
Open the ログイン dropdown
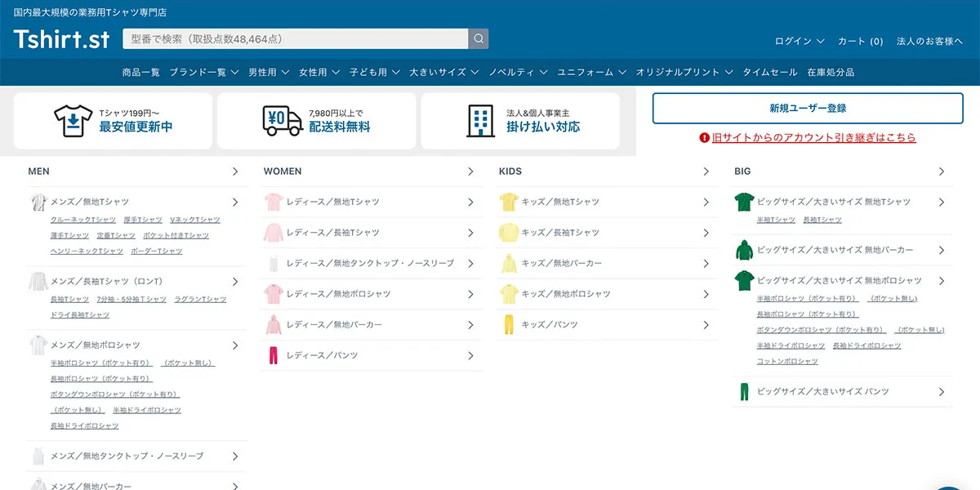coord(800,41)
